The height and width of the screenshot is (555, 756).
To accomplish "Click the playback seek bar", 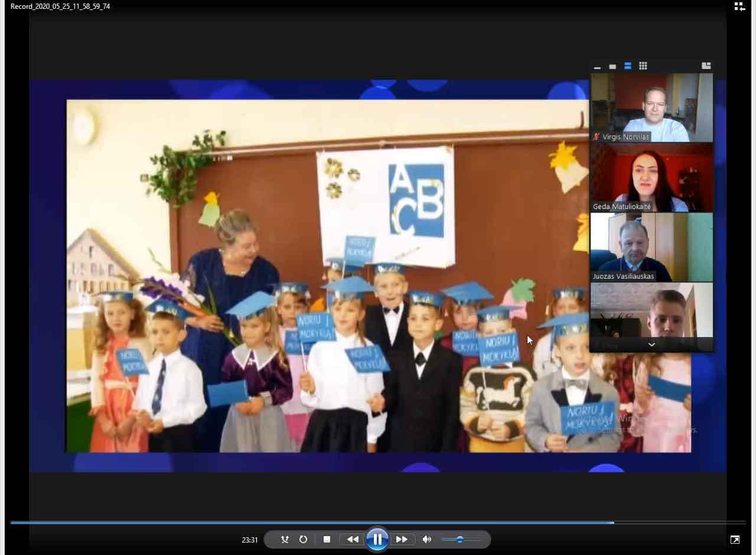I will (x=378, y=523).
